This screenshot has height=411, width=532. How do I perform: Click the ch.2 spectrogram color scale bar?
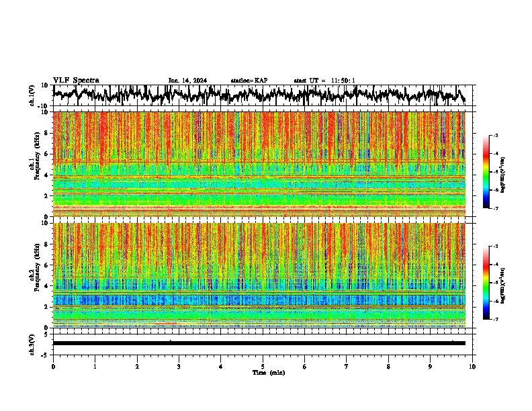(486, 283)
